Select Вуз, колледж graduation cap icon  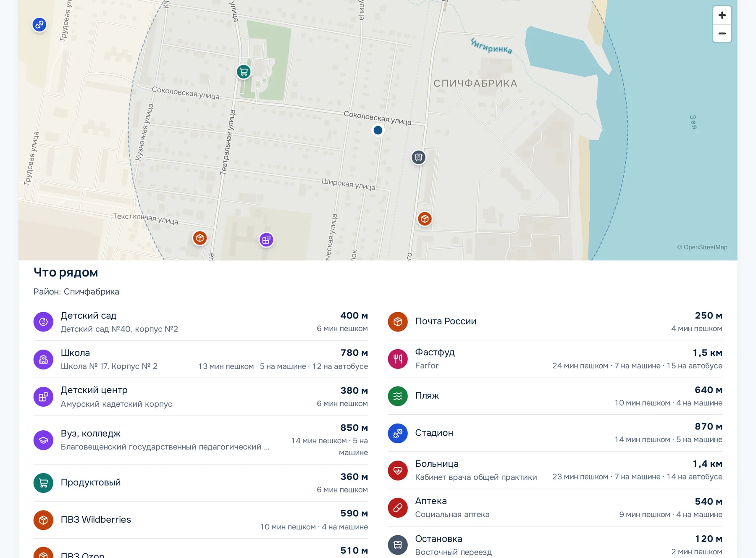click(43, 440)
